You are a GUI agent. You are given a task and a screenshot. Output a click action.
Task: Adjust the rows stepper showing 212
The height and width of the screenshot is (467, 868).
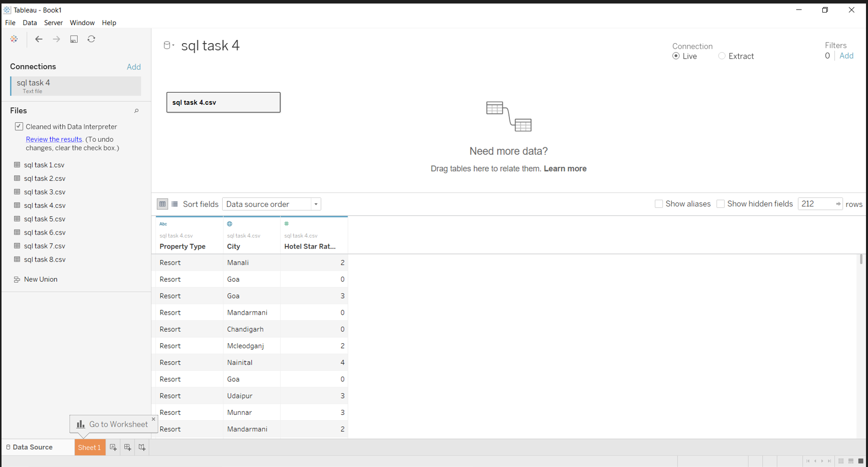(x=838, y=204)
